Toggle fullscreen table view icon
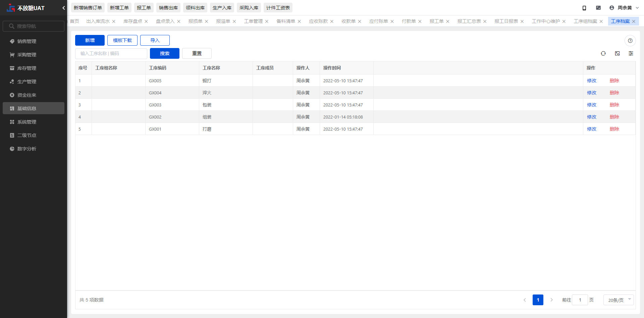 617,53
